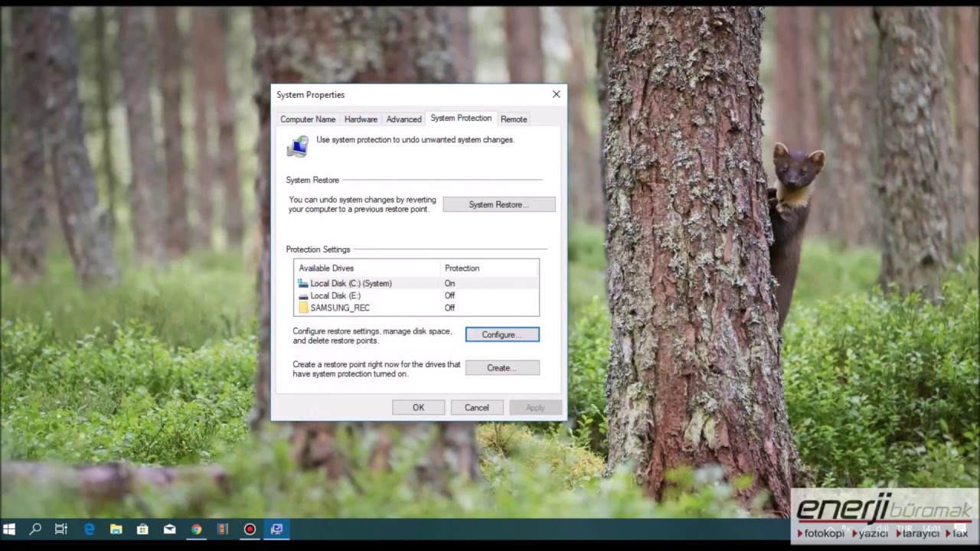Launch Microsoft Edge from taskbar
Screen dimensions: 980x551
[89, 529]
